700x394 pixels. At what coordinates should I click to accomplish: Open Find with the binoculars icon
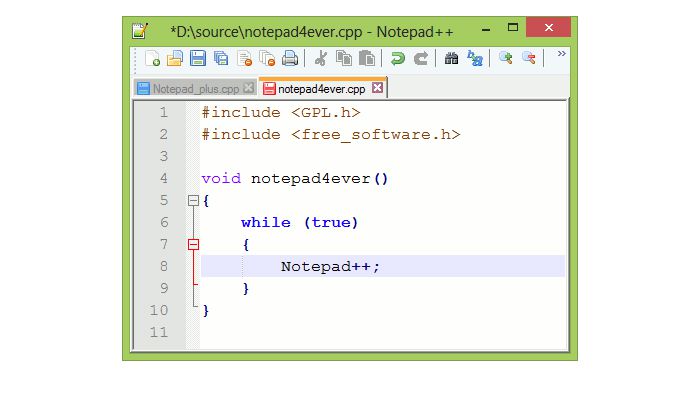pyautogui.click(x=451, y=58)
